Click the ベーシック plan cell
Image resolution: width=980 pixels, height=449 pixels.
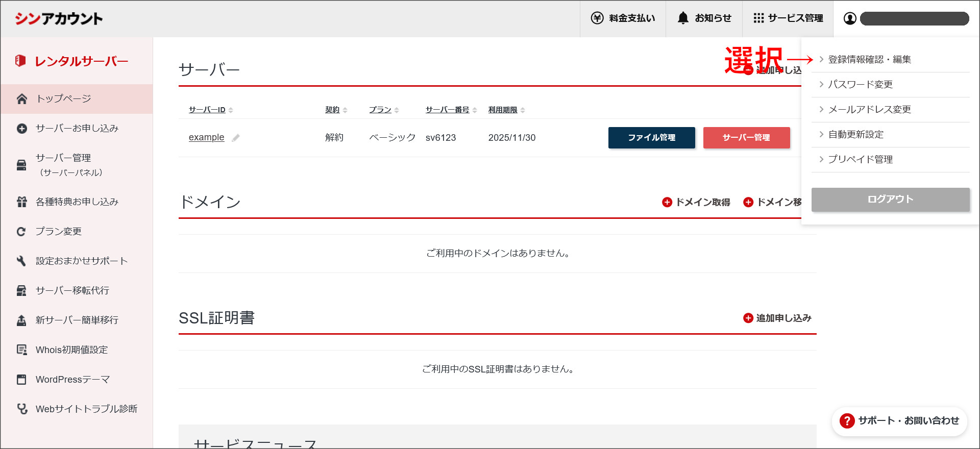point(392,138)
